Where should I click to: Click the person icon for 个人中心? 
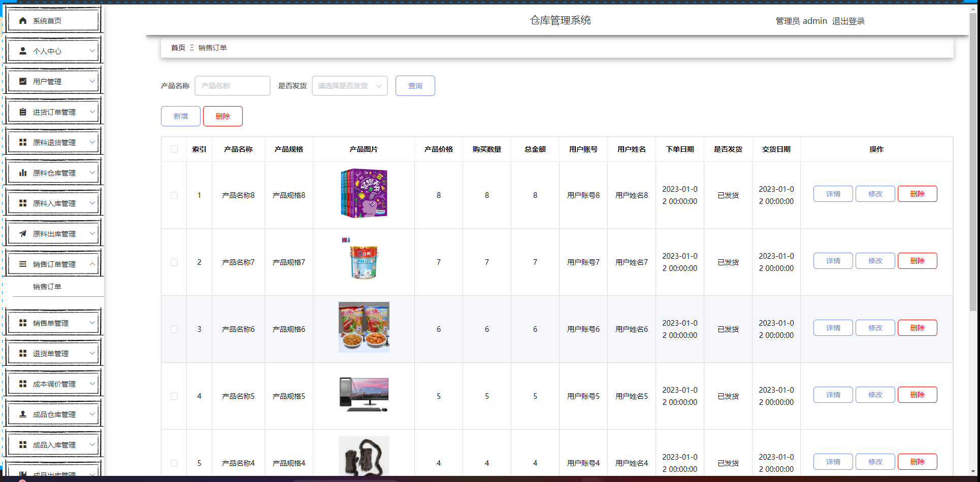tap(23, 51)
